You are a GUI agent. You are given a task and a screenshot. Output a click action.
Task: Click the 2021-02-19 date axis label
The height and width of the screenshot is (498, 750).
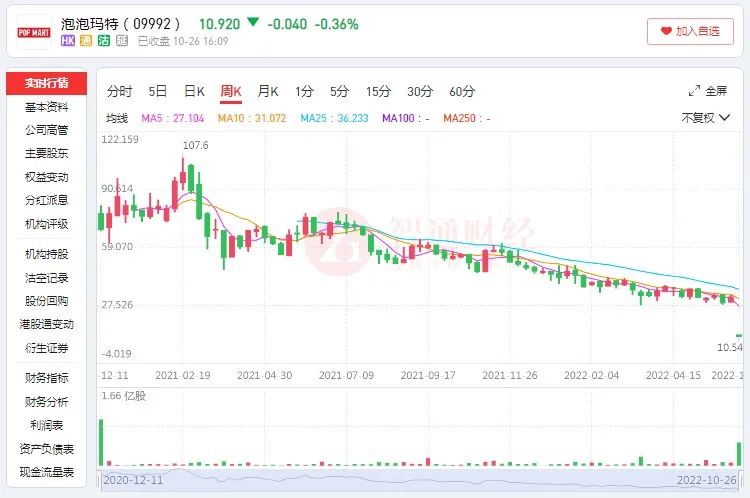pos(183,376)
